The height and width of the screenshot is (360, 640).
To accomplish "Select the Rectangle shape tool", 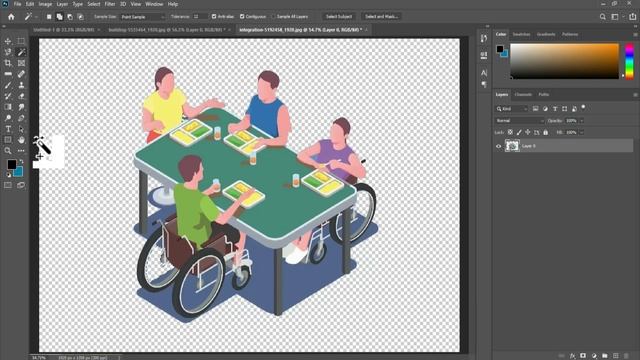I will pyautogui.click(x=8, y=140).
